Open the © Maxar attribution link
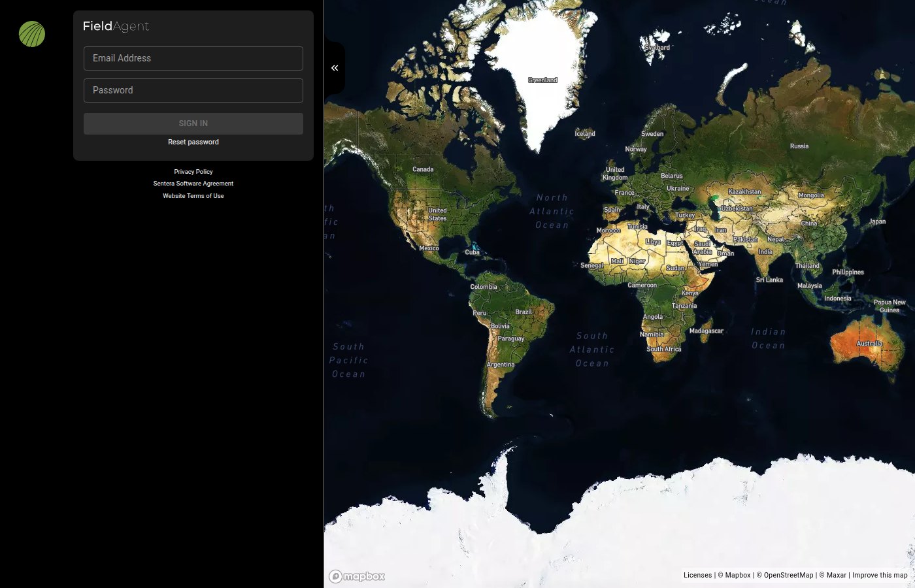915x588 pixels. pos(833,575)
